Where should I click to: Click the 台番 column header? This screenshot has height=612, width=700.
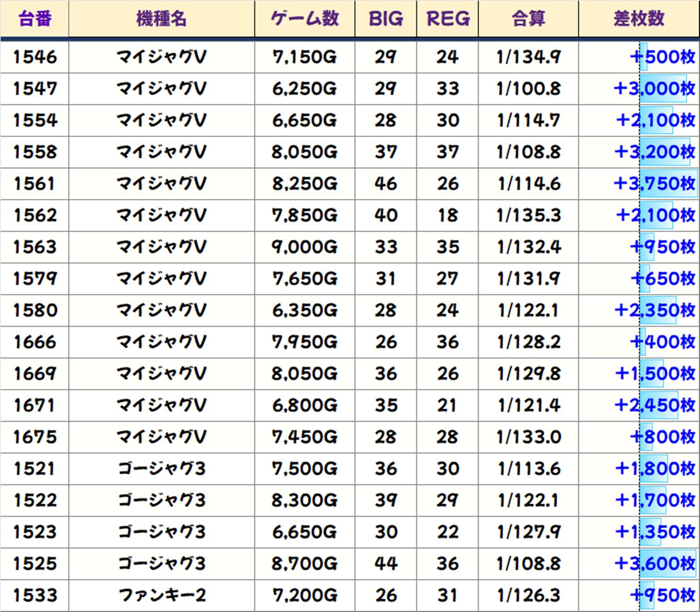tap(35, 19)
